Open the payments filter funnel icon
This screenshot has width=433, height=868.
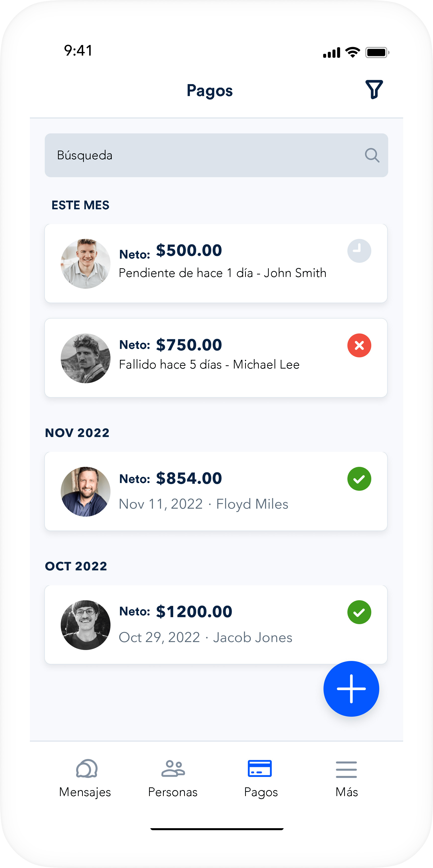(374, 90)
